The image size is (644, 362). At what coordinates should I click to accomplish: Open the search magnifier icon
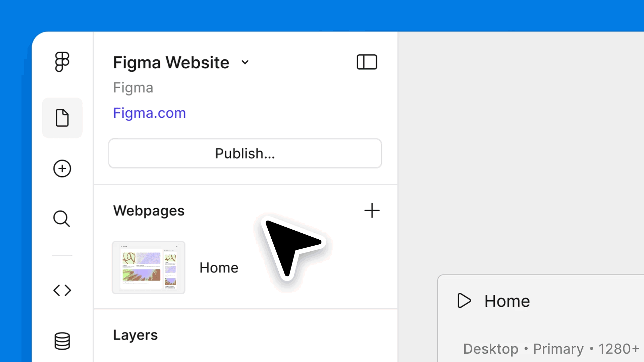click(62, 219)
